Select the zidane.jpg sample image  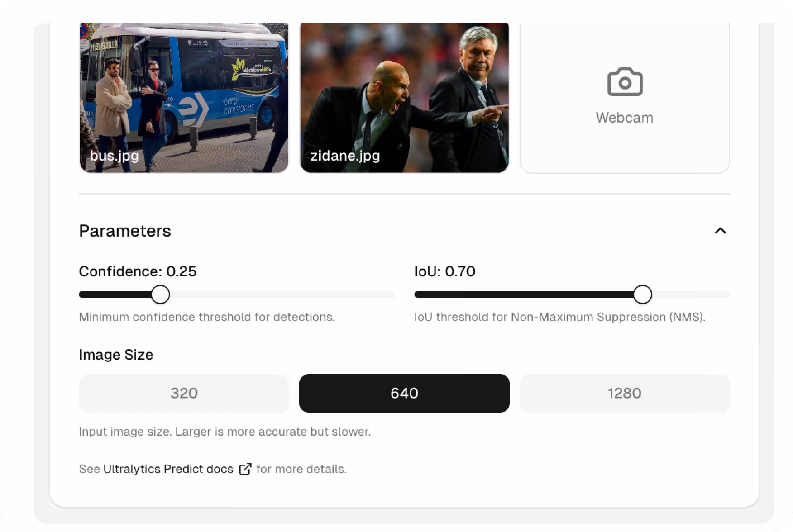(x=404, y=97)
